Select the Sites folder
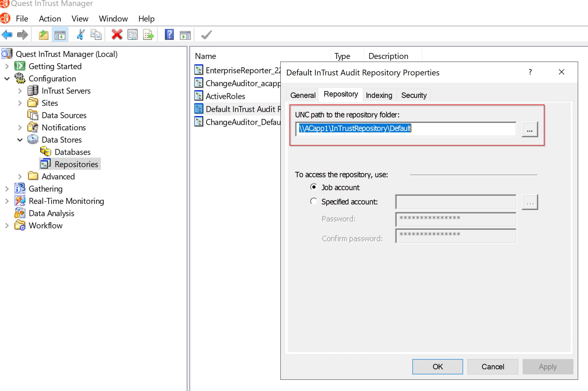Image resolution: width=588 pixels, height=391 pixels. 50,103
